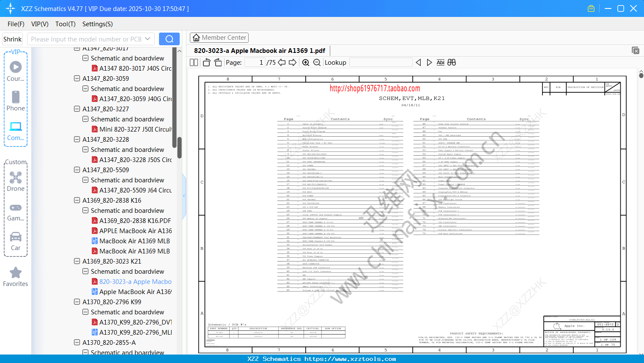
Task: Open the shopping bag icon in title bar
Action: click(x=591, y=8)
